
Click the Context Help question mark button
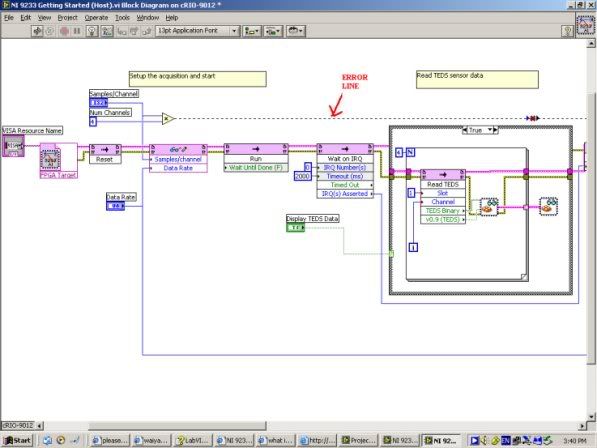(x=567, y=31)
